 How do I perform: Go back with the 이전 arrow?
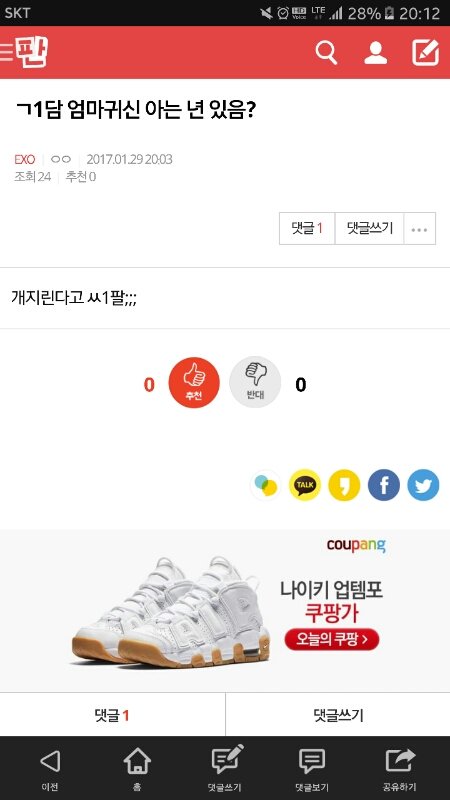50,769
